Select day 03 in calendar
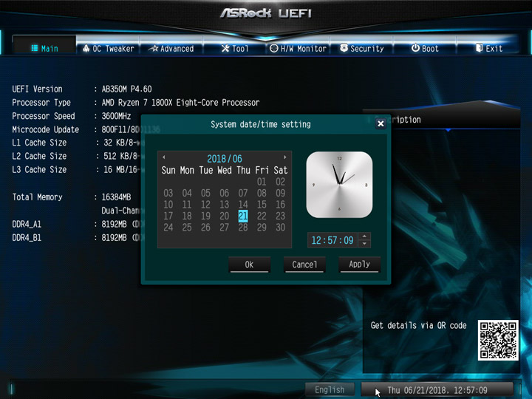Image resolution: width=532 pixels, height=399 pixels. click(168, 194)
